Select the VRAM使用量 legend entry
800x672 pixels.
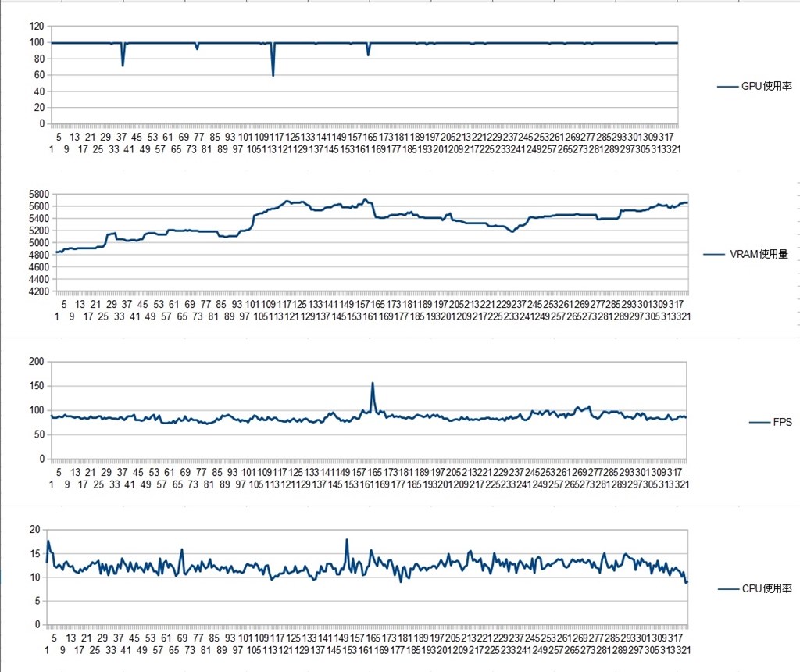click(746, 254)
